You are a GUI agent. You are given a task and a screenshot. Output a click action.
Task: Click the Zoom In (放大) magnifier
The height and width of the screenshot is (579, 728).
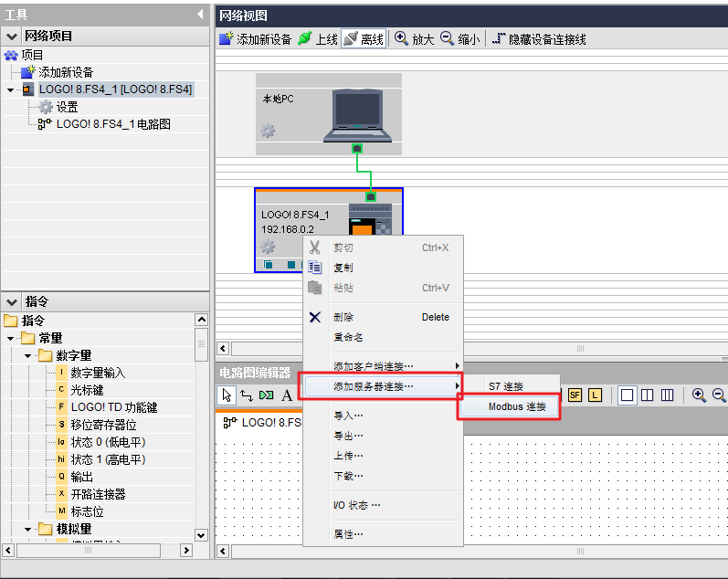(x=401, y=38)
